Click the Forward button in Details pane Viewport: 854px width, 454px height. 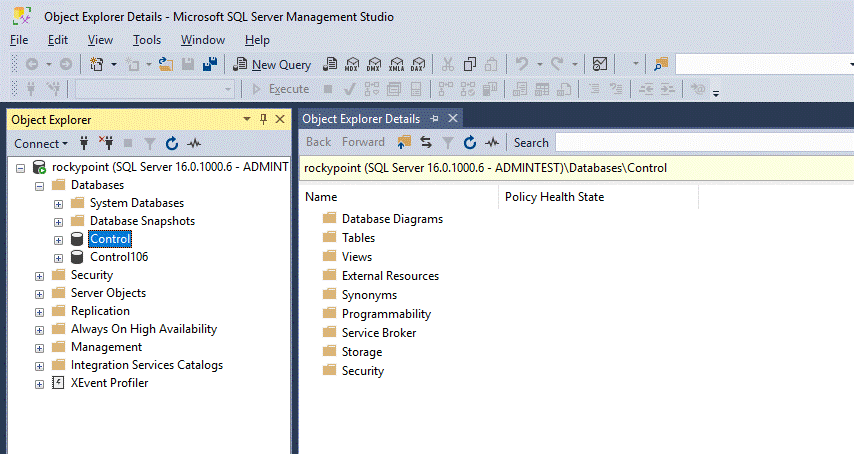tap(363, 142)
